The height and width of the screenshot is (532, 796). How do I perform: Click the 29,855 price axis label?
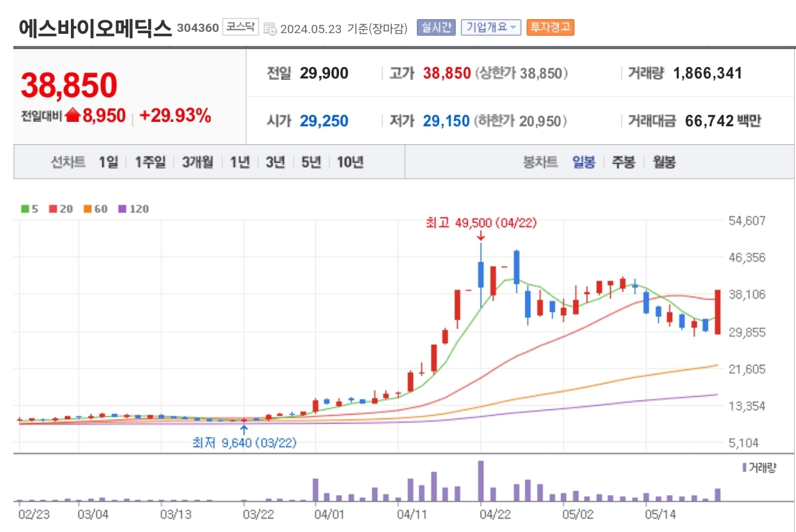point(747,332)
